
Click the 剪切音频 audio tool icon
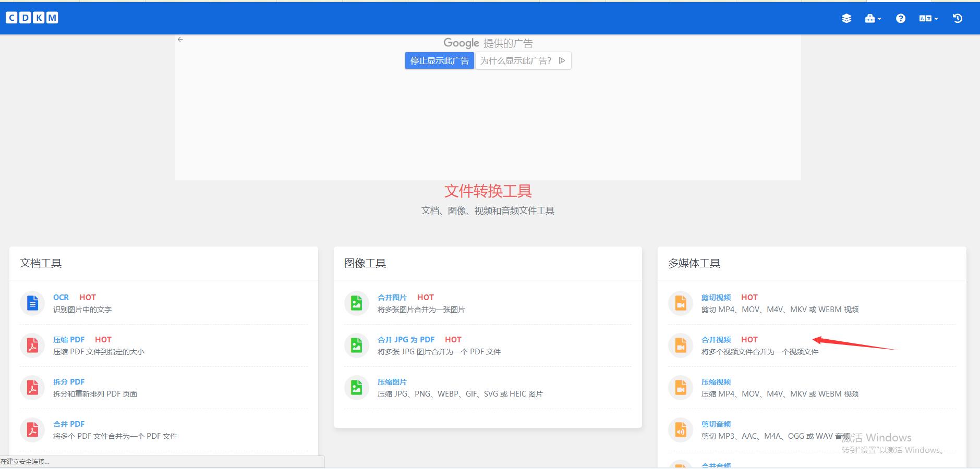tap(680, 429)
